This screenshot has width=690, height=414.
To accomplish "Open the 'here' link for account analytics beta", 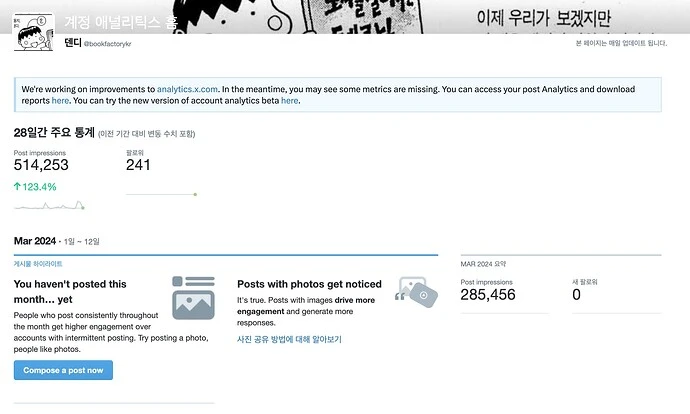I will click(290, 101).
